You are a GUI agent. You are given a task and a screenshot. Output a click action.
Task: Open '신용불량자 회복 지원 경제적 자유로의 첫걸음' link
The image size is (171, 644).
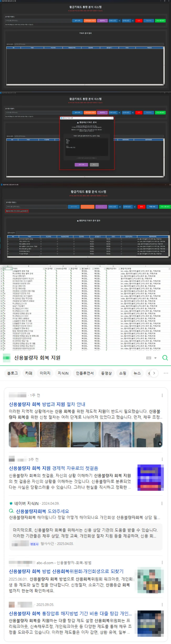pyautogui.click(x=54, y=468)
